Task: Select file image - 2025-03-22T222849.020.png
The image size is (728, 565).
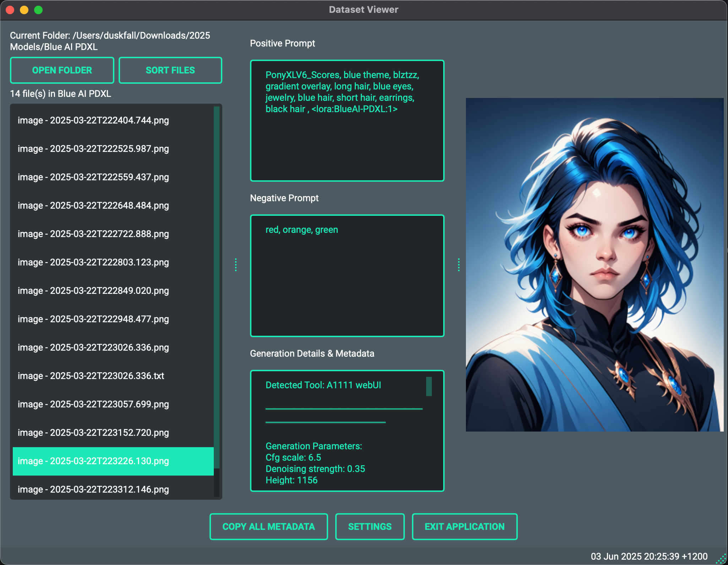Action: tap(93, 291)
